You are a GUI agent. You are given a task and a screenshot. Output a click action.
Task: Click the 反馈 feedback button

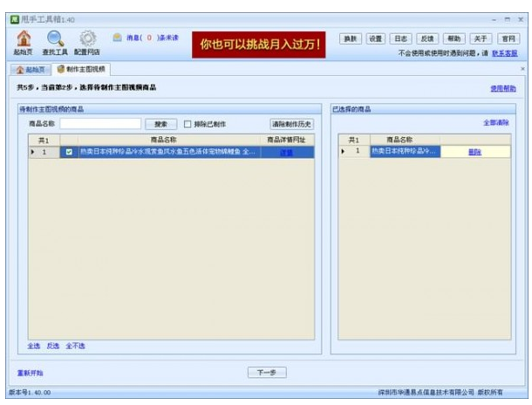pyautogui.click(x=427, y=38)
